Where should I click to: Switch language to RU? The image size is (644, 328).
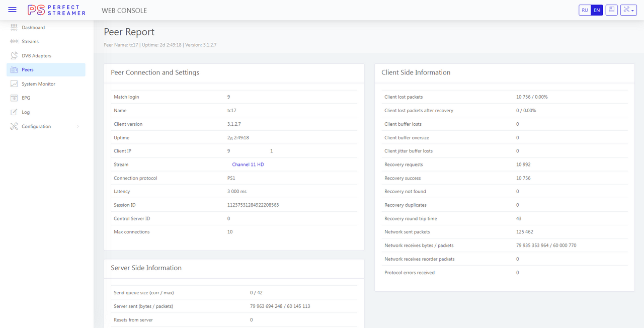(585, 10)
